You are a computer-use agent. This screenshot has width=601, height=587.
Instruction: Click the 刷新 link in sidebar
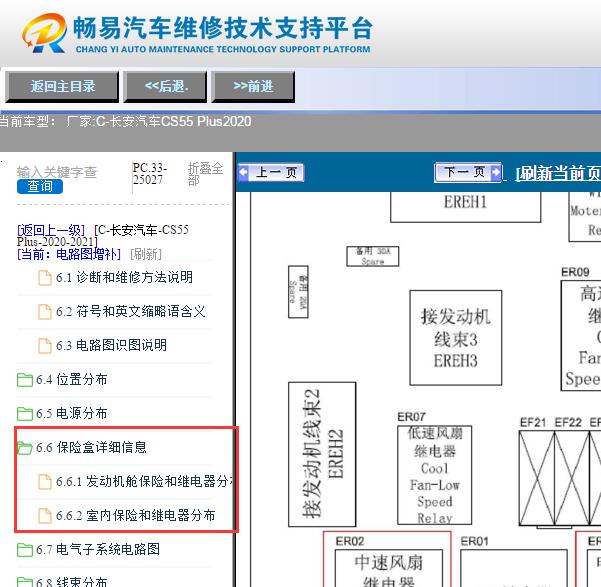tap(146, 254)
